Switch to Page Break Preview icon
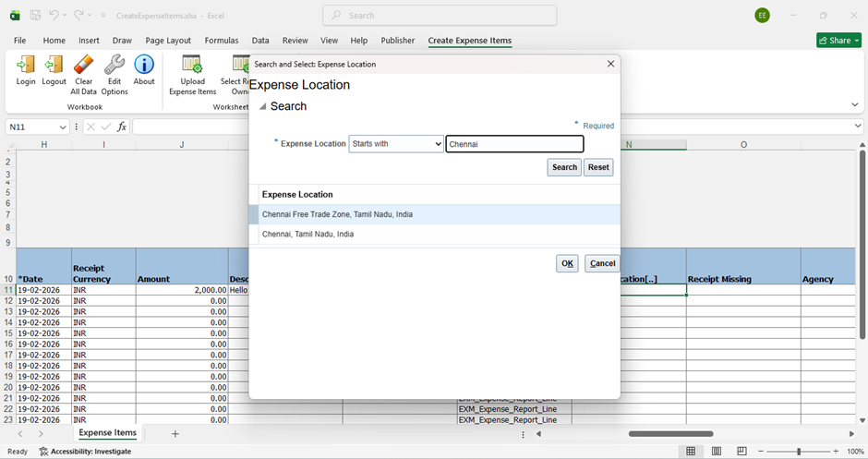 coord(741,452)
